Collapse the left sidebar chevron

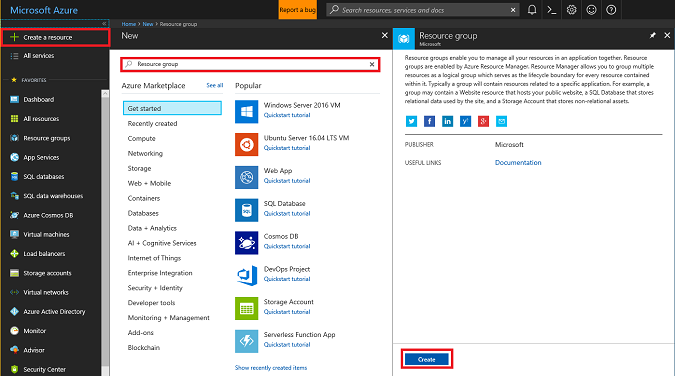(x=104, y=24)
